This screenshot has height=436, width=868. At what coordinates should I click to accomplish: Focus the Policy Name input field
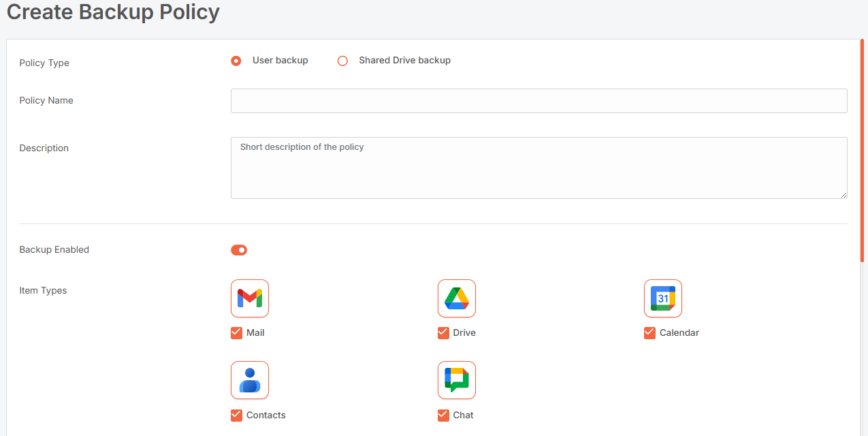539,101
